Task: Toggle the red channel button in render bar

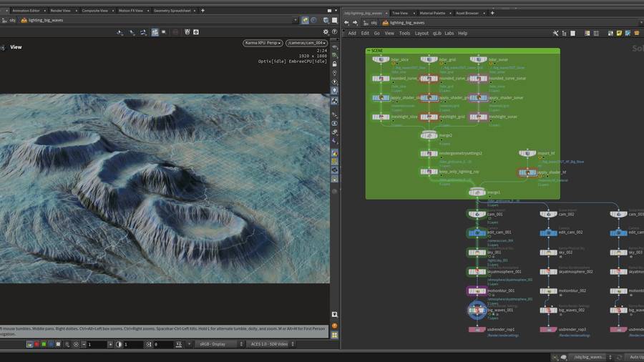Action: click(37, 345)
